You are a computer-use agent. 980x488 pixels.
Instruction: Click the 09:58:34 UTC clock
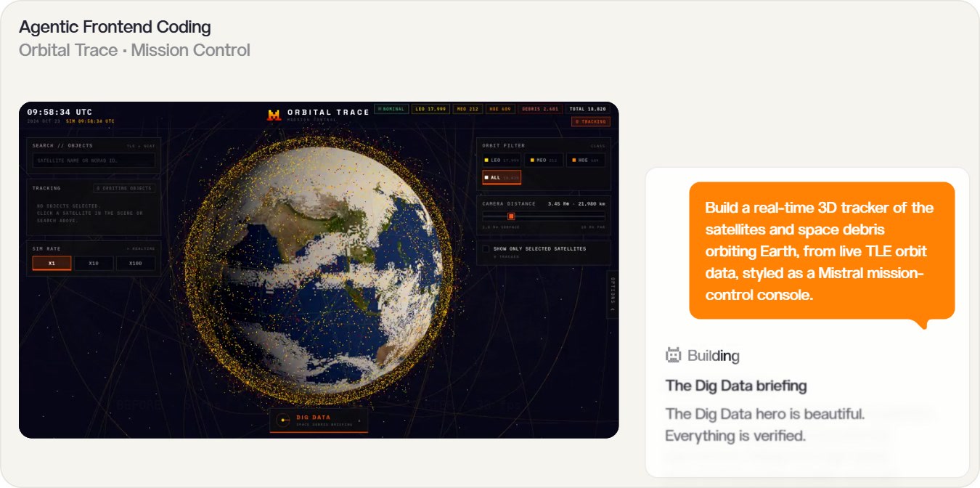[x=60, y=112]
